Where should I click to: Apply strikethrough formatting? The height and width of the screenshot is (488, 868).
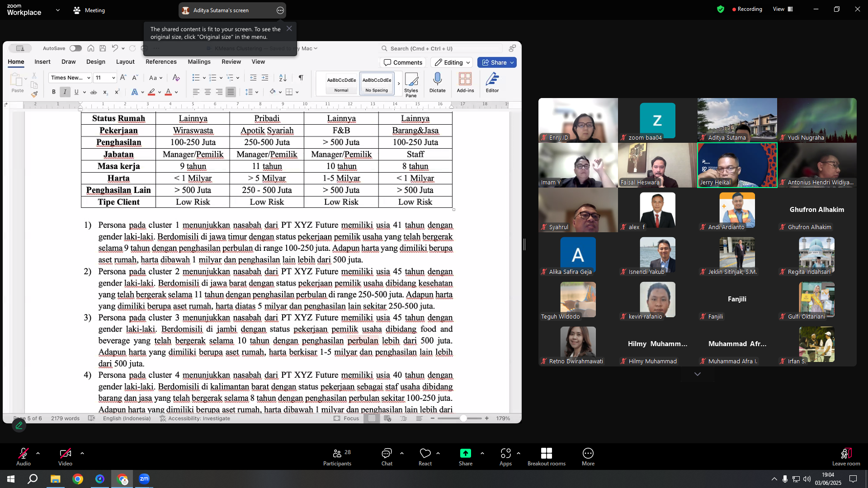[x=94, y=92]
